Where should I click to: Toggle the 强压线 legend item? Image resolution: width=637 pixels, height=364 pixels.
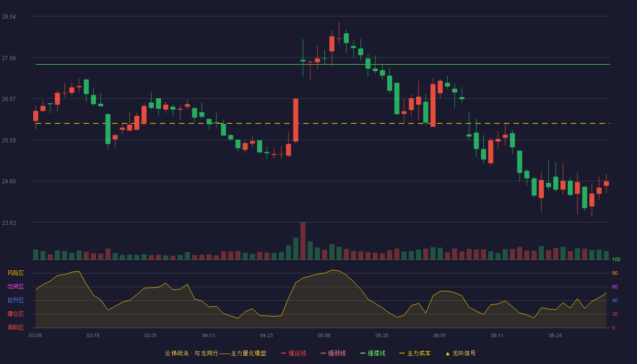pyautogui.click(x=293, y=353)
